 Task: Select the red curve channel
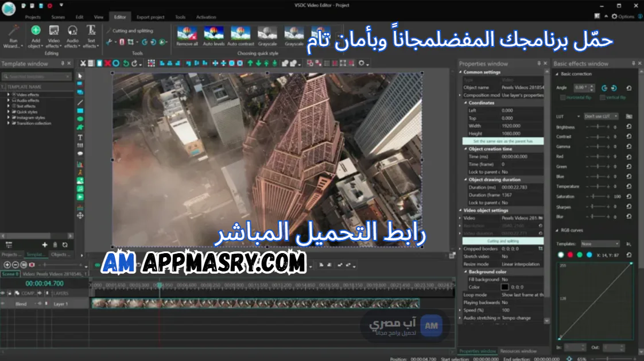point(570,255)
